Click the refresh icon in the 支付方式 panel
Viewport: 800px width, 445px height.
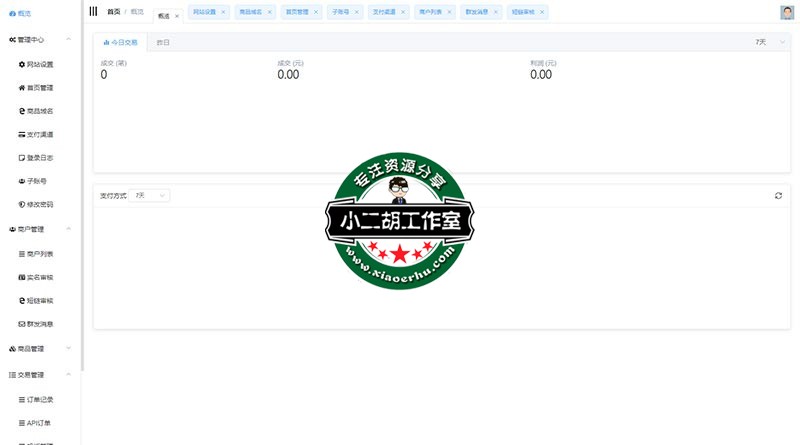pyautogui.click(x=778, y=195)
